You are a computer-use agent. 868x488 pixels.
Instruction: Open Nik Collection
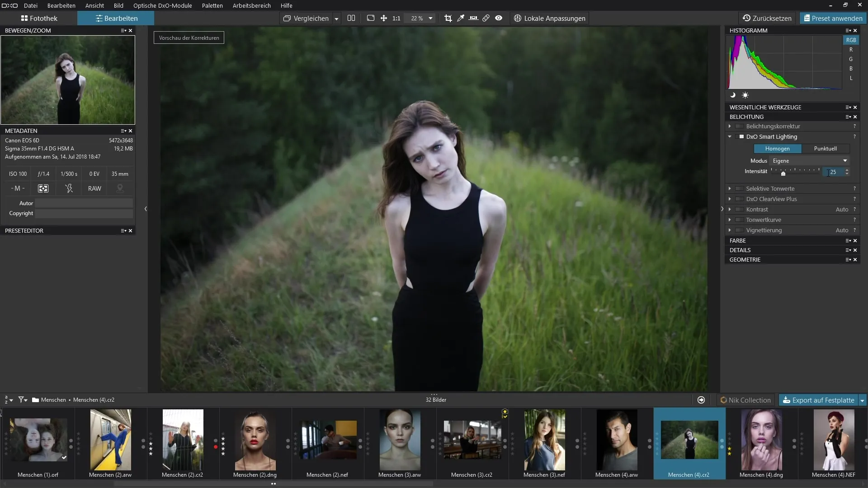pyautogui.click(x=745, y=400)
